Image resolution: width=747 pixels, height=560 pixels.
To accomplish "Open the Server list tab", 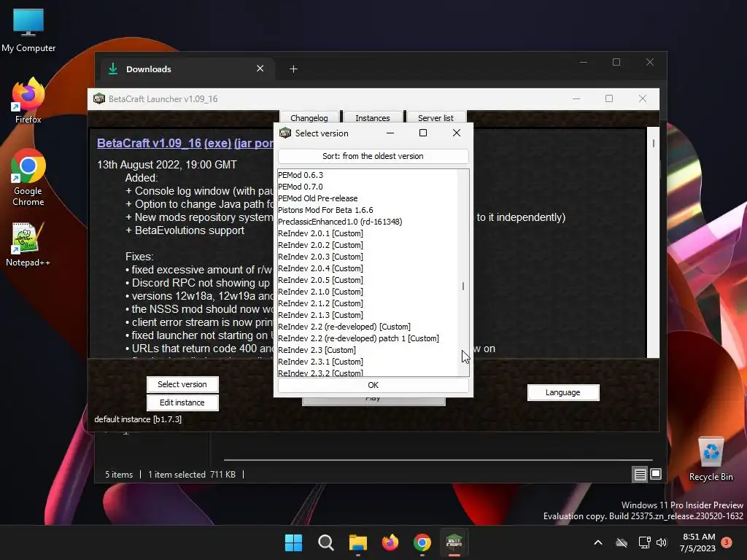I will (436, 117).
